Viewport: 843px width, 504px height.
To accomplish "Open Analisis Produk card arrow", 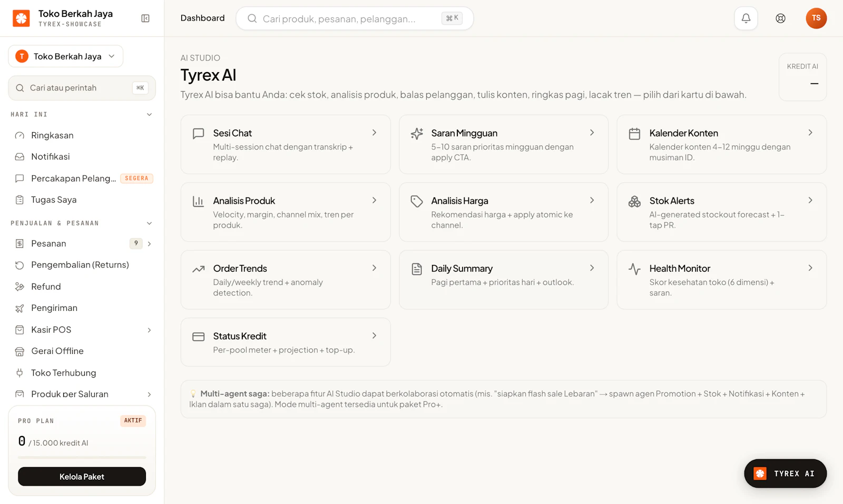I will (374, 200).
